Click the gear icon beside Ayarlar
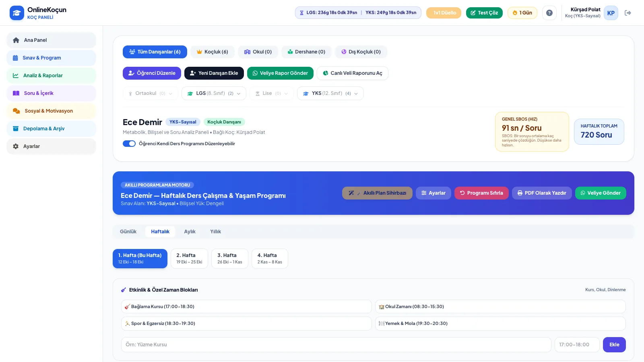Image resolution: width=644 pixels, height=362 pixels. click(x=16, y=146)
